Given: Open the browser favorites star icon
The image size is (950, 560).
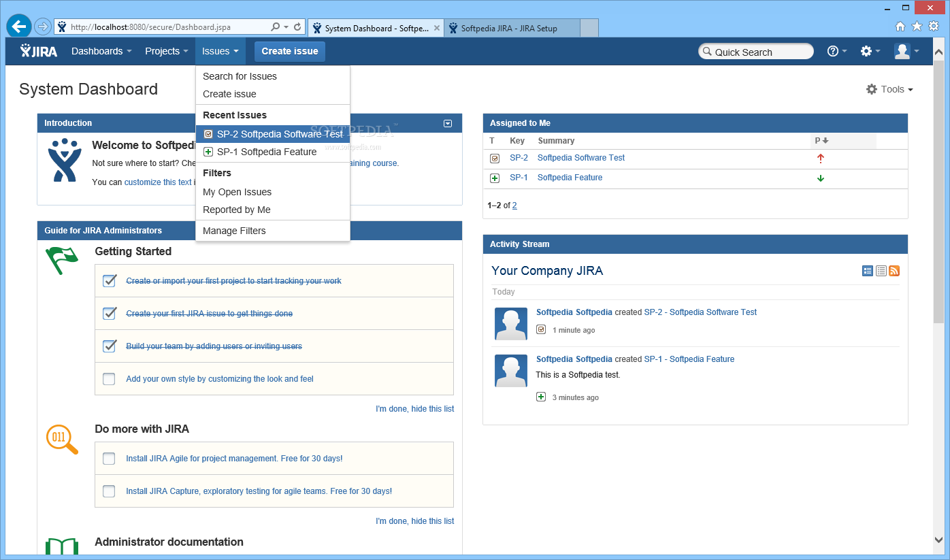Looking at the screenshot, I should (x=917, y=27).
